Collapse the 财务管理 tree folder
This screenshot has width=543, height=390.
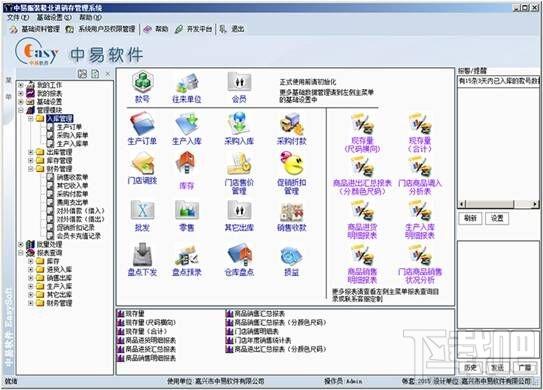(x=30, y=169)
